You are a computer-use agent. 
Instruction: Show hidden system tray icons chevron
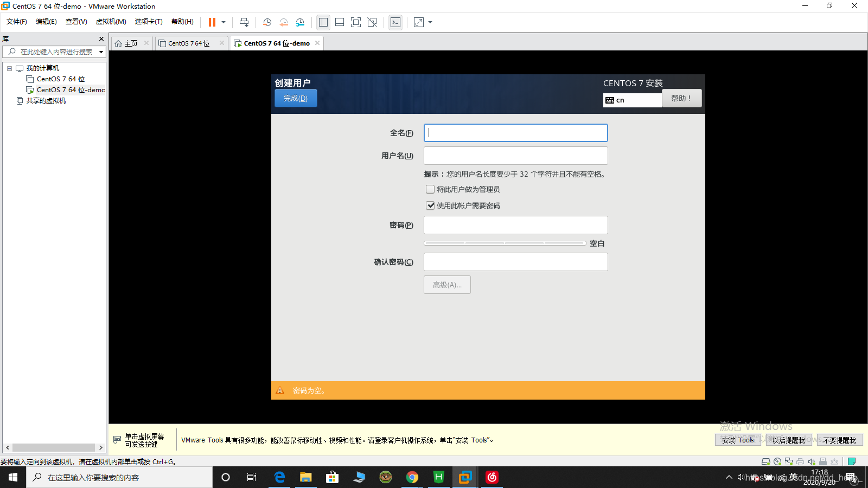pos(729,477)
